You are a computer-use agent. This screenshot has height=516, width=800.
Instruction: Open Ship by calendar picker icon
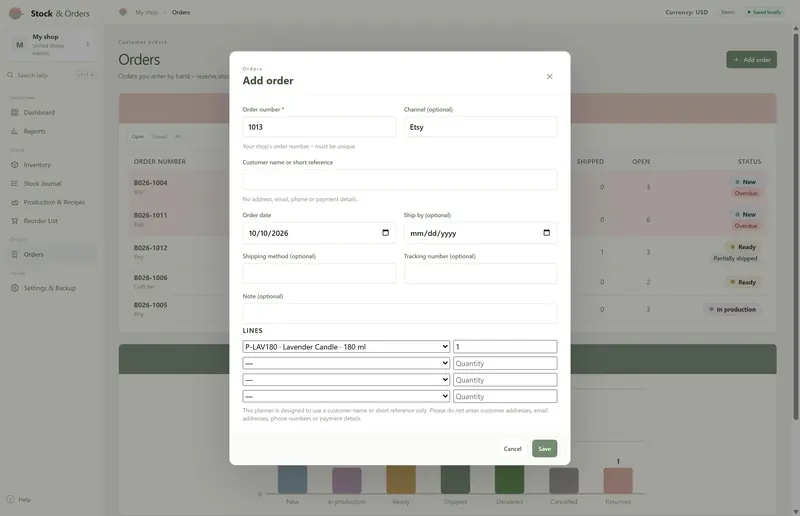point(546,233)
